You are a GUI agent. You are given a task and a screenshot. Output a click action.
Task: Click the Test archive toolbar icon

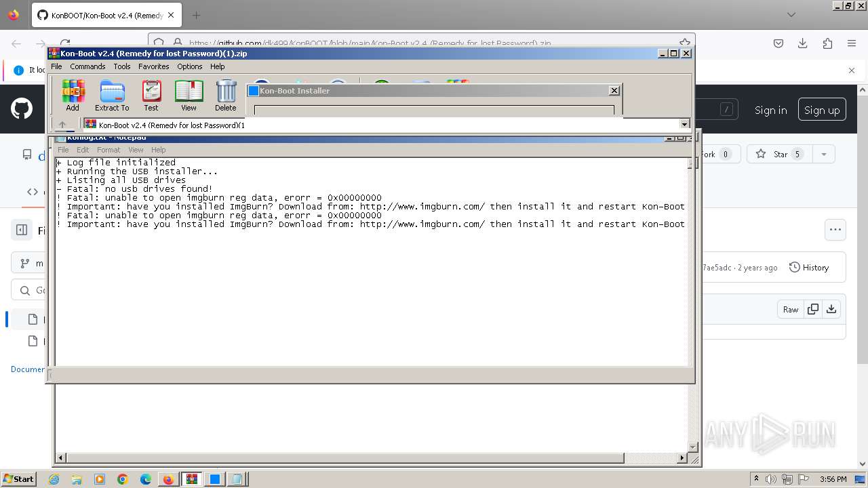[x=151, y=96]
